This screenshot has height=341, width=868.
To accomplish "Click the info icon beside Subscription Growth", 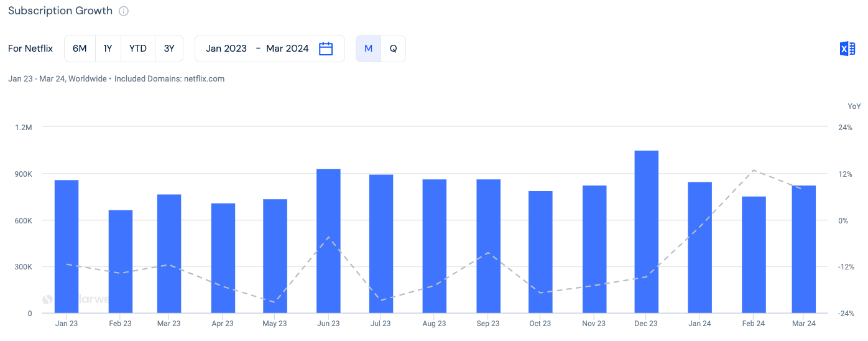I will [124, 11].
